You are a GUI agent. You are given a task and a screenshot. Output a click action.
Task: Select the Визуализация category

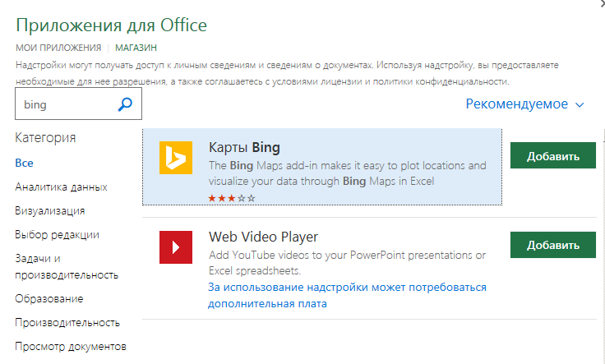pyautogui.click(x=50, y=211)
